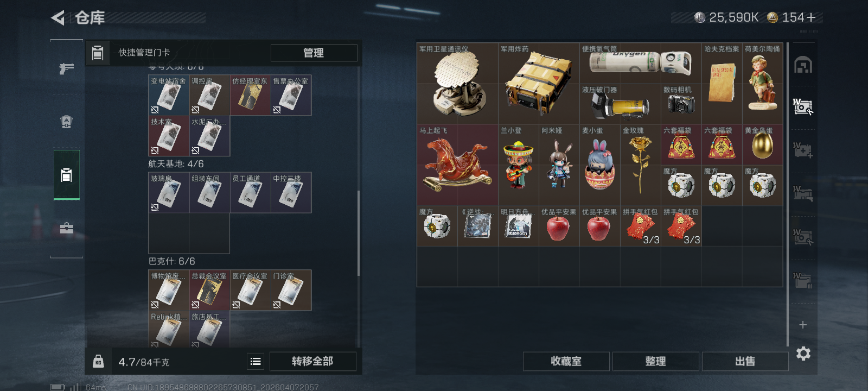Screen dimensions: 868x391
Task: Toggle the list view icon beside 转移全部
Action: coord(256,361)
